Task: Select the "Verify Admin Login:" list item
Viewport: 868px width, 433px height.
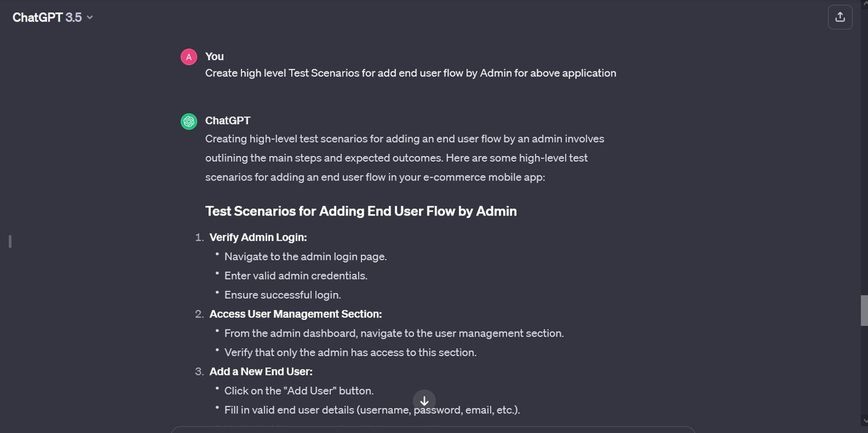Action: pos(258,237)
